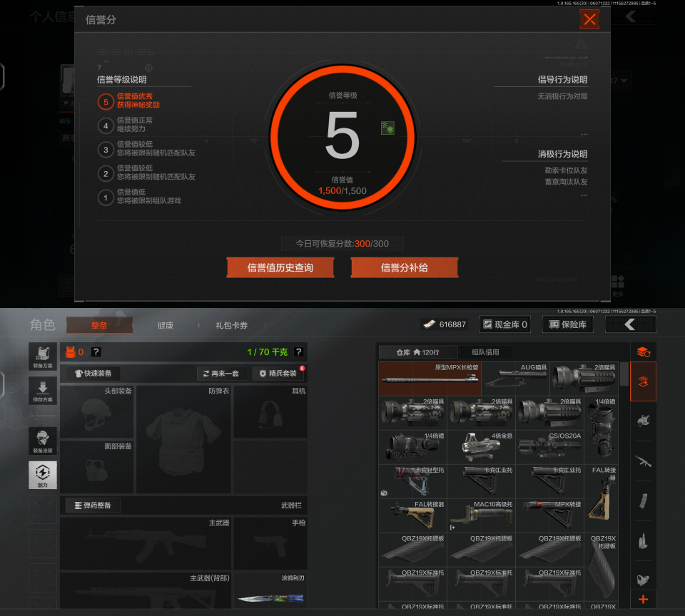Open 精兵套装 with red badge
The height and width of the screenshot is (616, 685).
279,374
